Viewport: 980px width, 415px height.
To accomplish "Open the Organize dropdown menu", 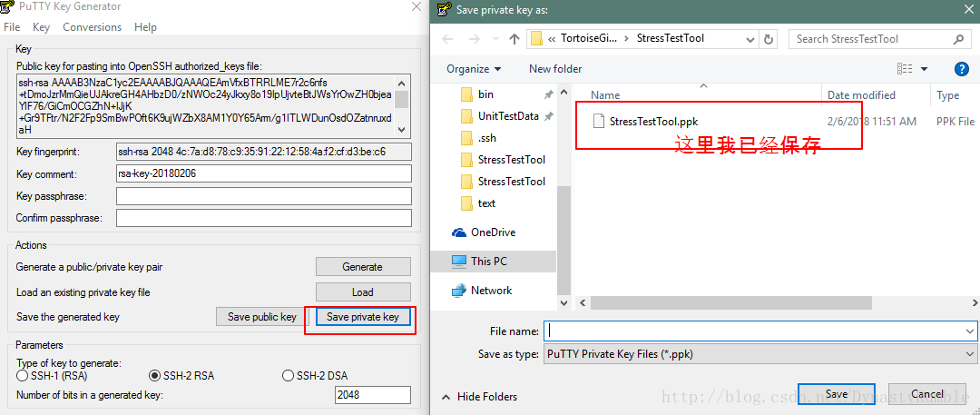I will [474, 69].
